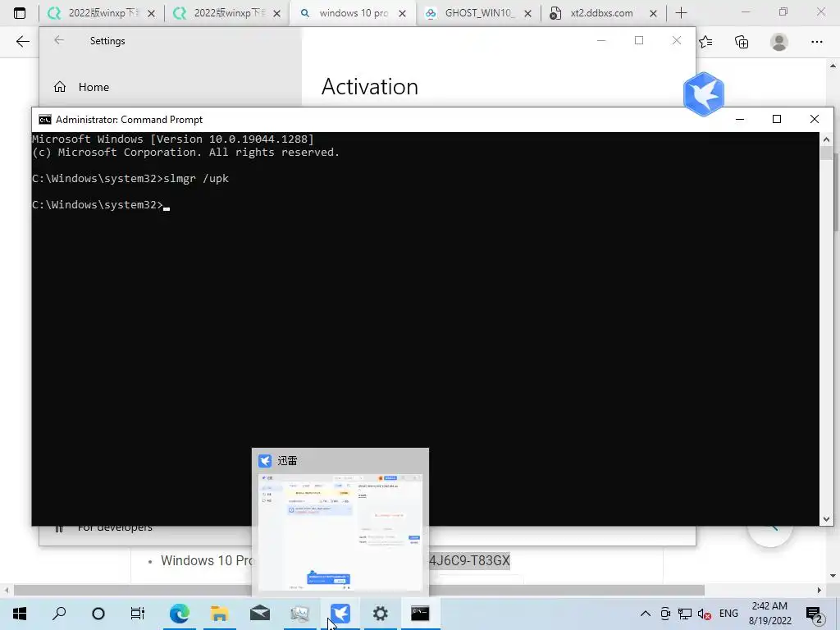The width and height of the screenshot is (840, 630).
Task: Click Meet Now tray icon
Action: tap(665, 614)
